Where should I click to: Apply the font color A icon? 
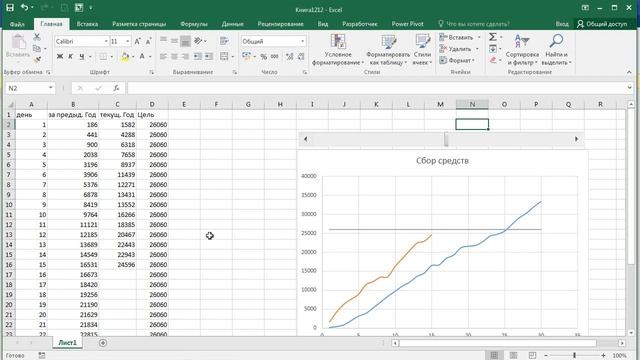142,56
